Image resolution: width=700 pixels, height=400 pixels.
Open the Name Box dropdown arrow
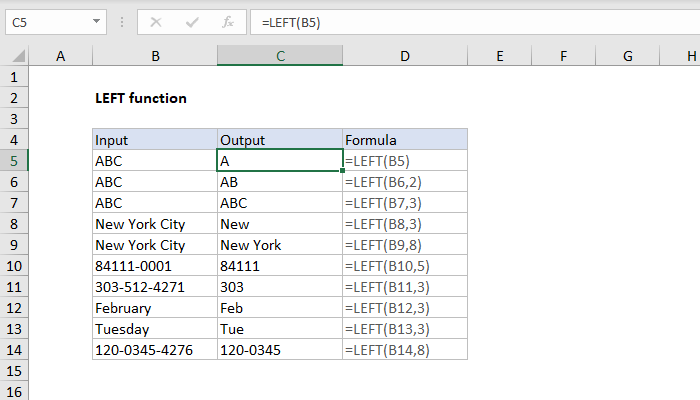(x=96, y=20)
